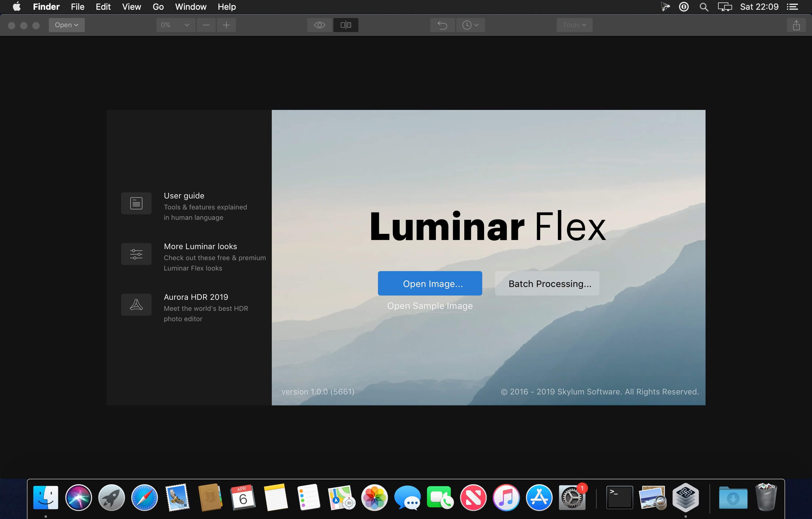Open Spotlight search in menu bar
The width and height of the screenshot is (812, 519).
coord(704,7)
